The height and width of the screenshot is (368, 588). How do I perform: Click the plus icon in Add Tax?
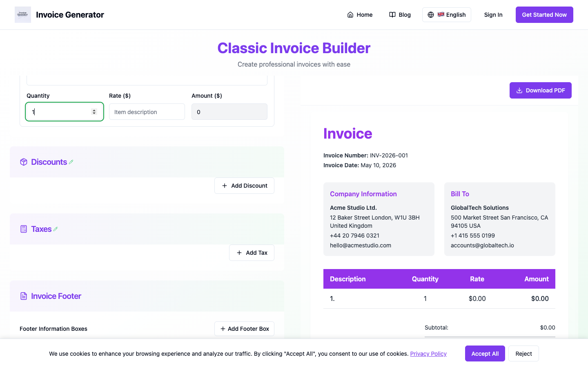tap(239, 253)
